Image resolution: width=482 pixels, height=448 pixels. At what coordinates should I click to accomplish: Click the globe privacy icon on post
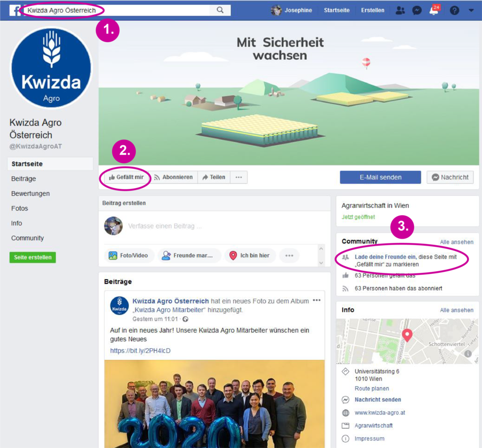point(185,319)
